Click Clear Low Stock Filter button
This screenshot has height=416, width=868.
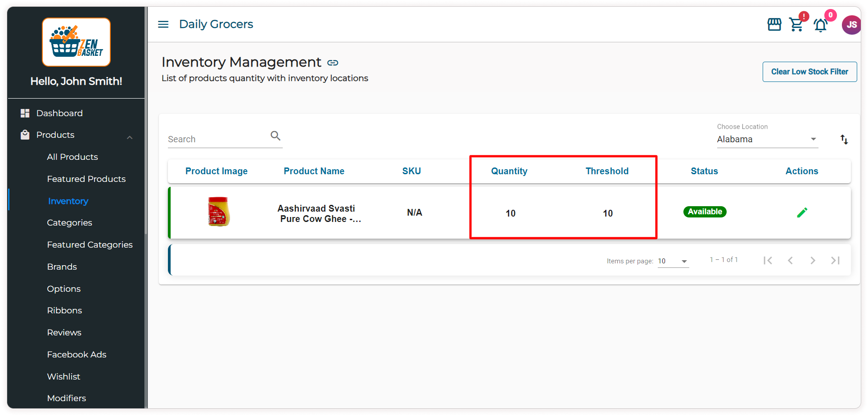pos(809,72)
